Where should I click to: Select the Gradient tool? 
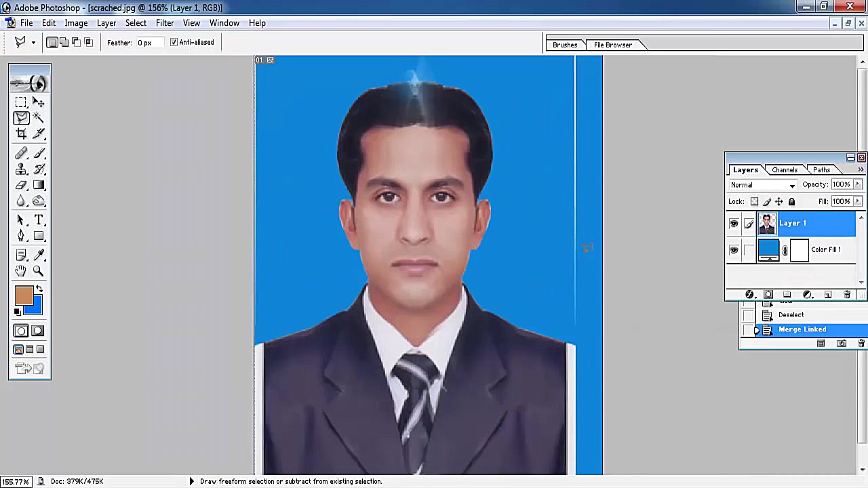pos(39,185)
